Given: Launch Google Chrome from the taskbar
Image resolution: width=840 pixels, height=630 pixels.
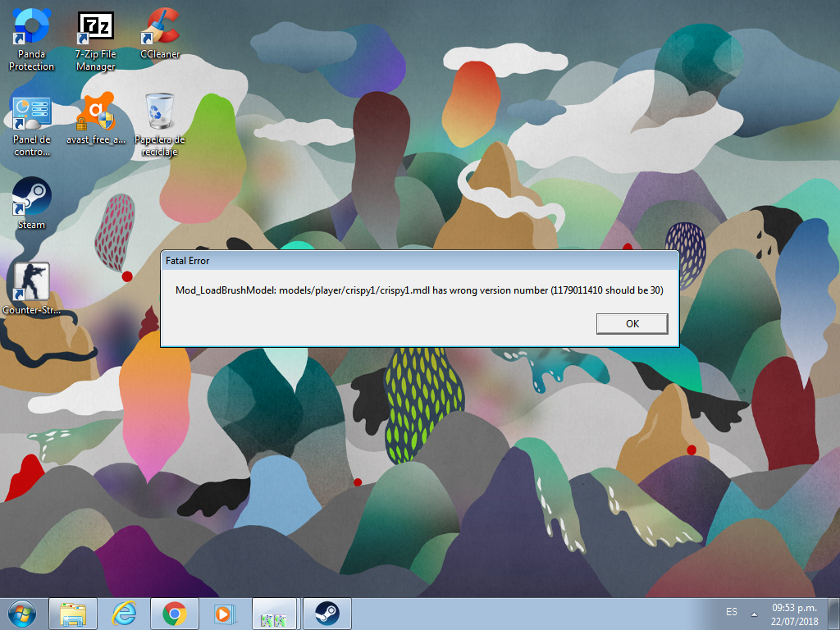Looking at the screenshot, I should click(x=174, y=614).
